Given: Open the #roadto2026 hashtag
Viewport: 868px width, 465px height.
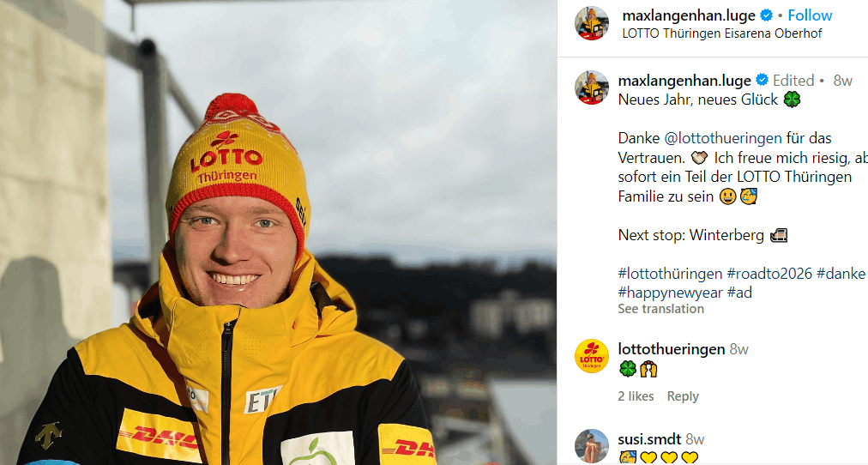Looking at the screenshot, I should coord(769,274).
